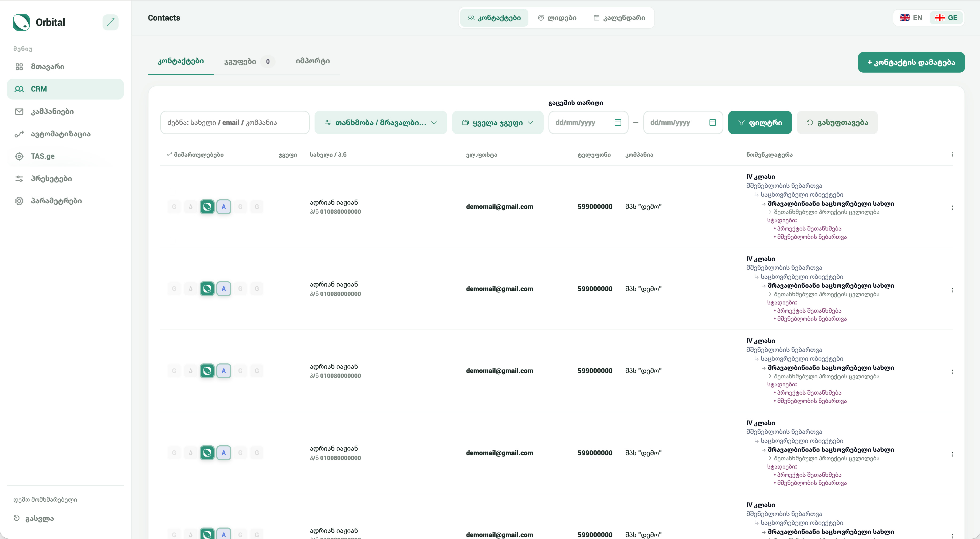
Task: Click the name ადრიან იაჟიან in fourth contact row
Action: coord(334,449)
